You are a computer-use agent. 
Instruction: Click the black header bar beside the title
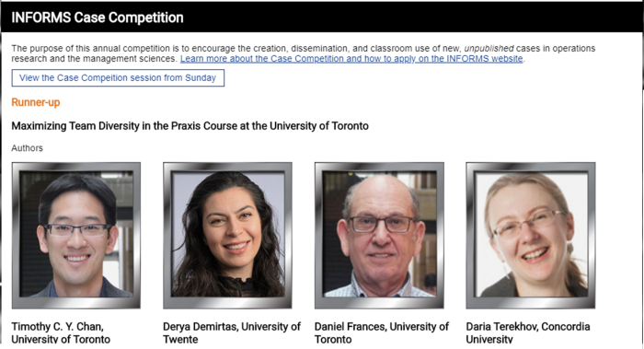click(410, 17)
